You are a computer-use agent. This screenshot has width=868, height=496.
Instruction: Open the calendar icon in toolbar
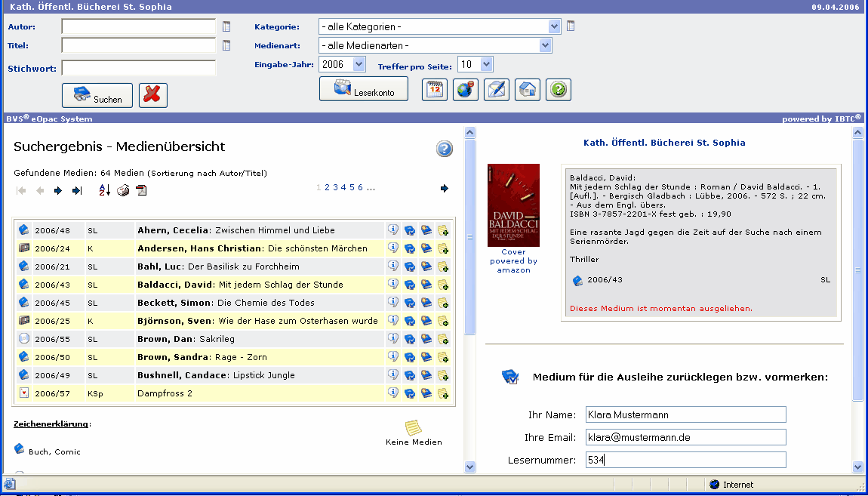point(435,90)
